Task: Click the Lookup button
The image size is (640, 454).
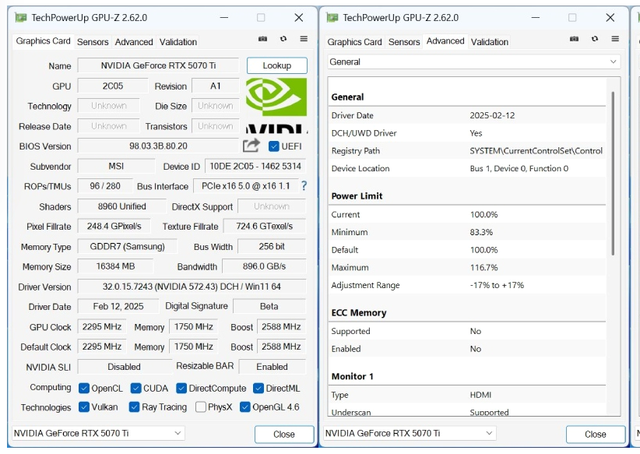Action: click(x=277, y=66)
